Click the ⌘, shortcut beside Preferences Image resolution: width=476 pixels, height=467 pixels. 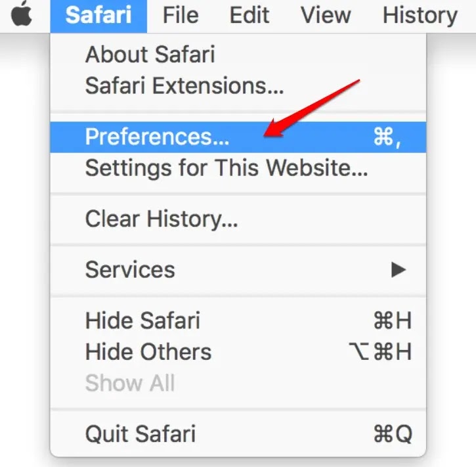click(x=387, y=137)
